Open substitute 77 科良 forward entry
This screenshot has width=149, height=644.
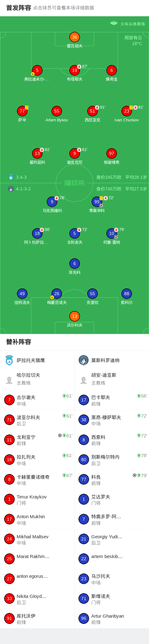[x=112, y=480]
